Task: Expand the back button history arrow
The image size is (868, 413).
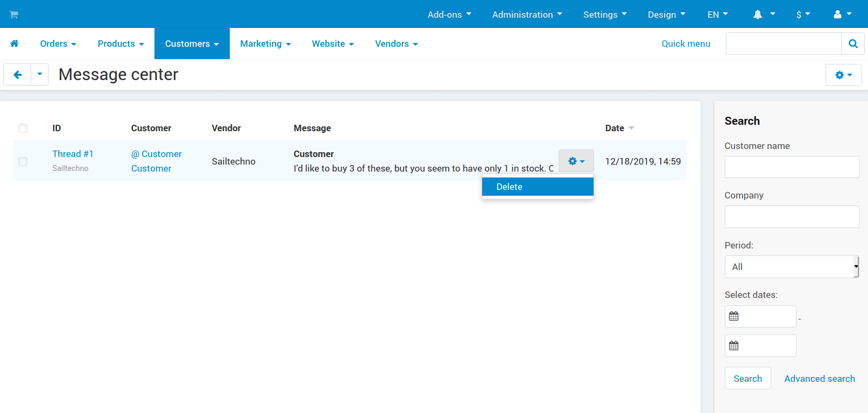Action: click(40, 75)
